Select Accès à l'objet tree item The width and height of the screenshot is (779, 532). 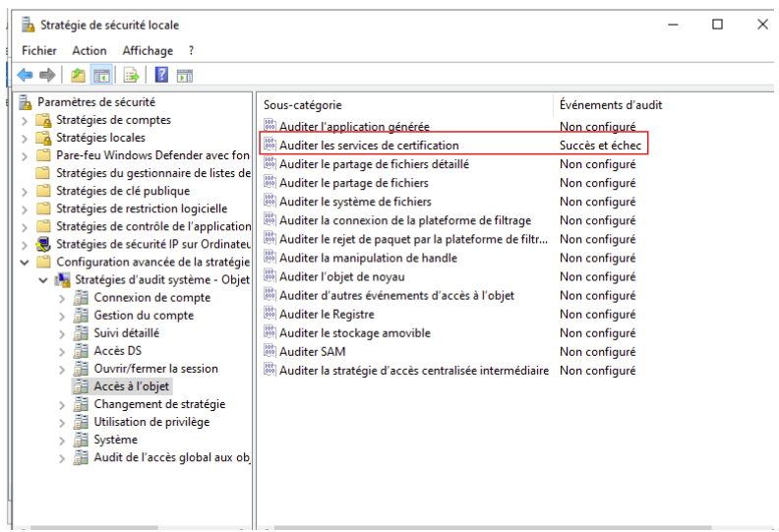coord(131,385)
